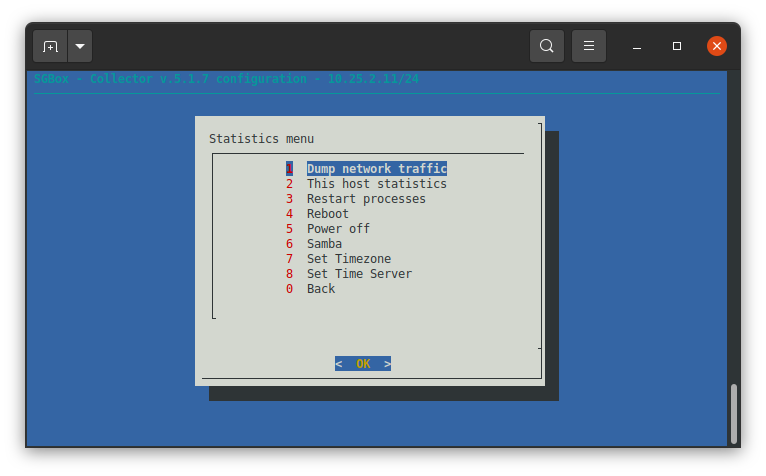Expand the new tab dropdown arrow
The image size is (766, 476).
(80, 46)
